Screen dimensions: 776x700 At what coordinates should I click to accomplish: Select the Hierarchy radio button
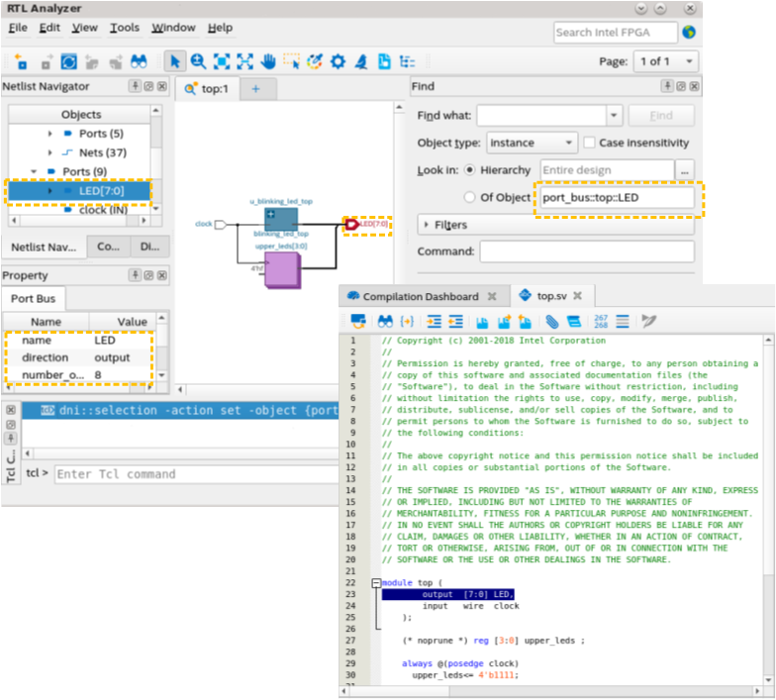point(469,170)
